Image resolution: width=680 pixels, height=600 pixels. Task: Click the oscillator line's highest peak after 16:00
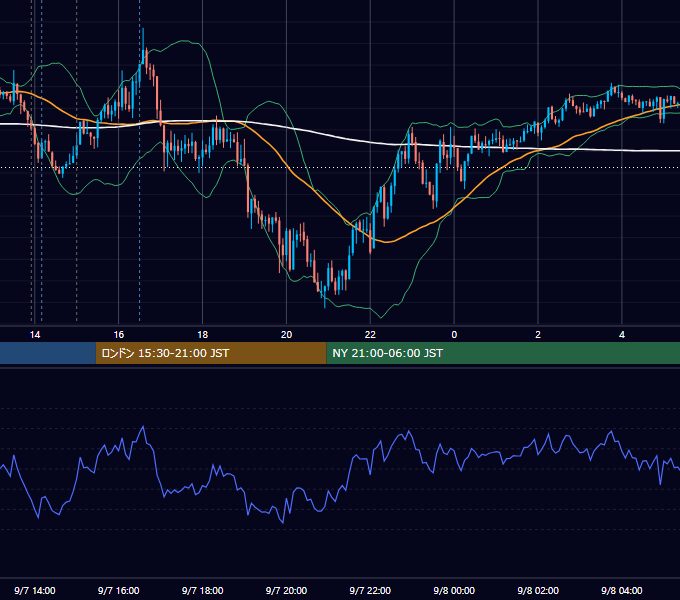(x=143, y=427)
